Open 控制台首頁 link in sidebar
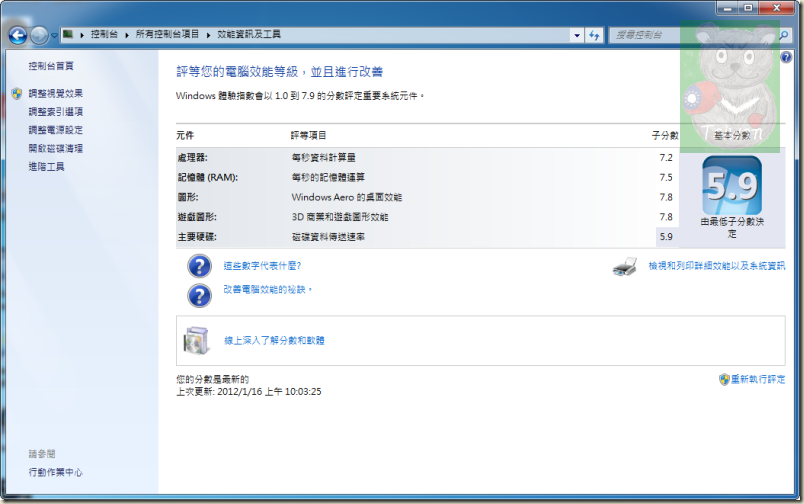 51,66
